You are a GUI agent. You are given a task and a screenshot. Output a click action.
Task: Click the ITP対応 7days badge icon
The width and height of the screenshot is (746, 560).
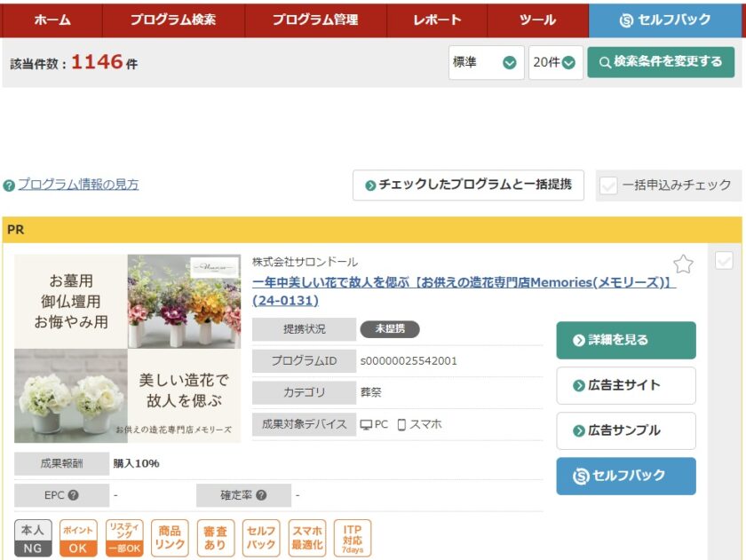coord(353,539)
